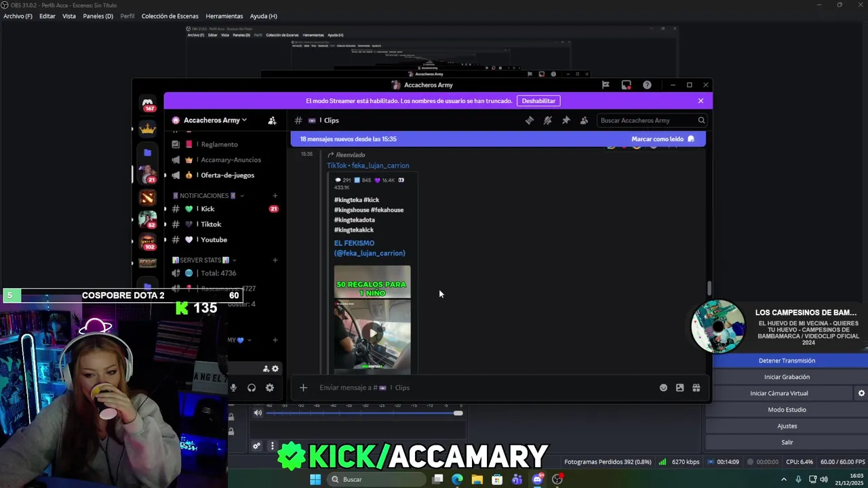The width and height of the screenshot is (868, 488).
Task: Open OBS Ayuda menu
Action: coord(263,16)
